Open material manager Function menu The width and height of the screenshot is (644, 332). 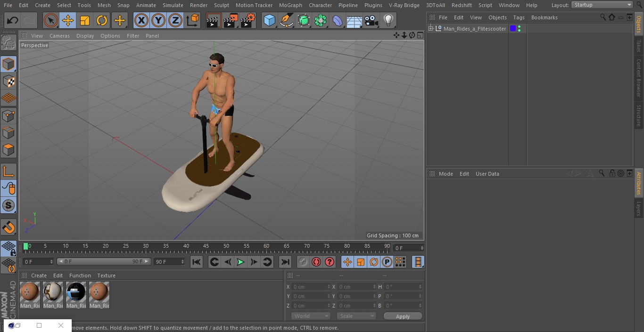pos(80,275)
